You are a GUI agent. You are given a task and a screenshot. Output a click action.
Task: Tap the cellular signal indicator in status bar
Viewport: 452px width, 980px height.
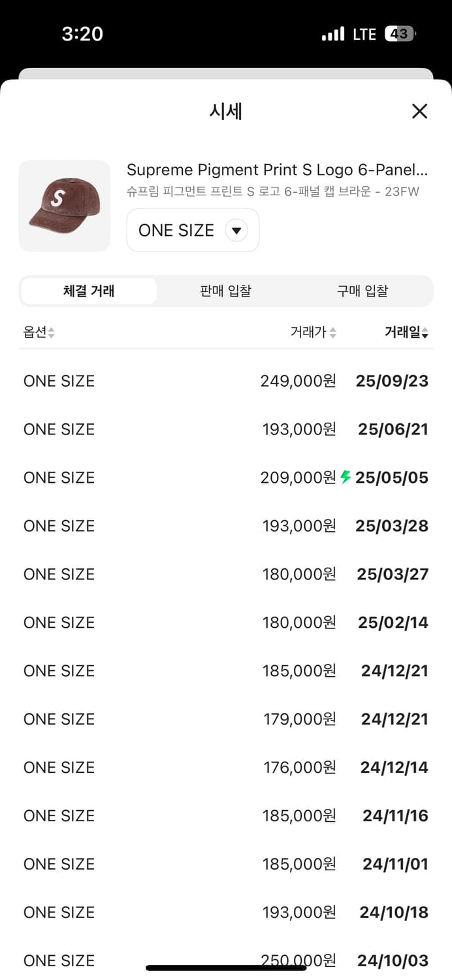[x=333, y=33]
